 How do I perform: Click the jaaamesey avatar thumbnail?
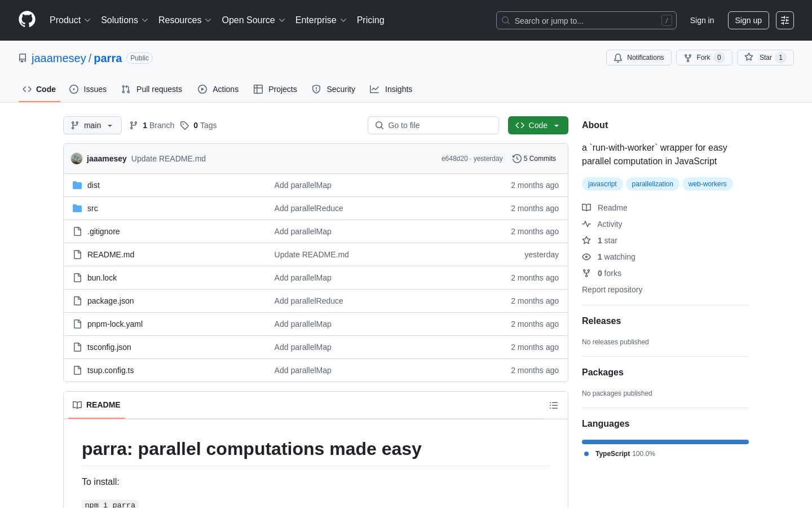coord(77,159)
